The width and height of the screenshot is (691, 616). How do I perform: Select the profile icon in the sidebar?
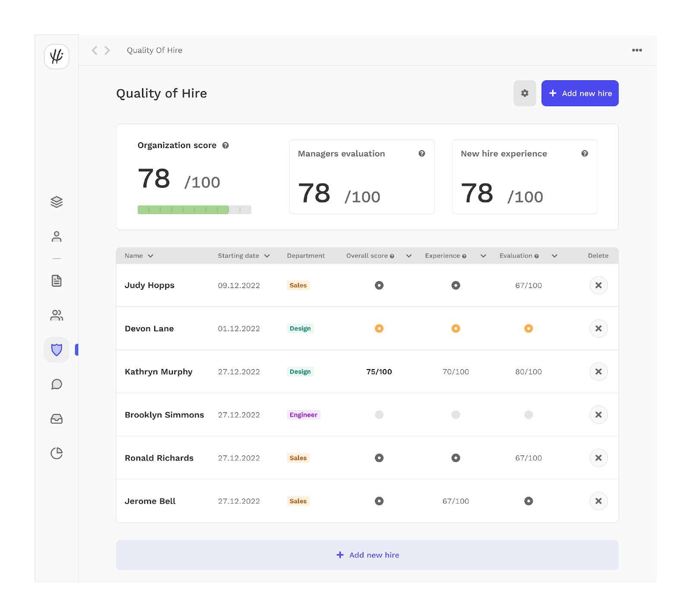click(x=56, y=237)
